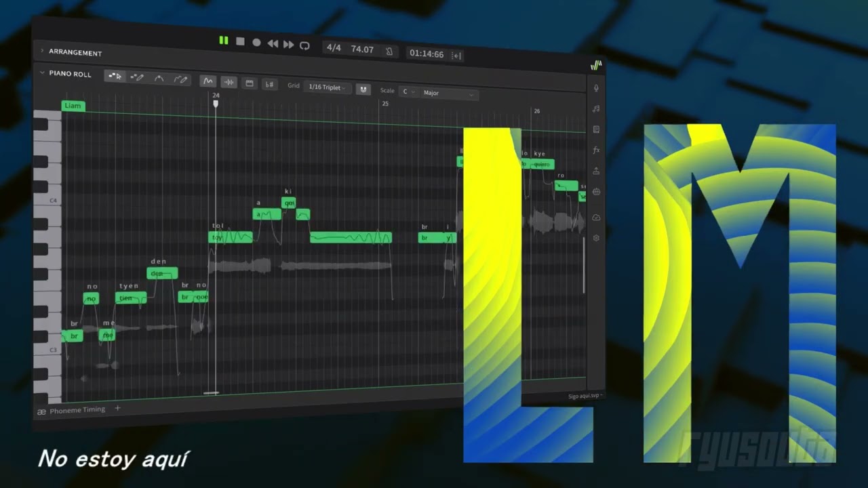Toggle the metronome icon

point(389,51)
